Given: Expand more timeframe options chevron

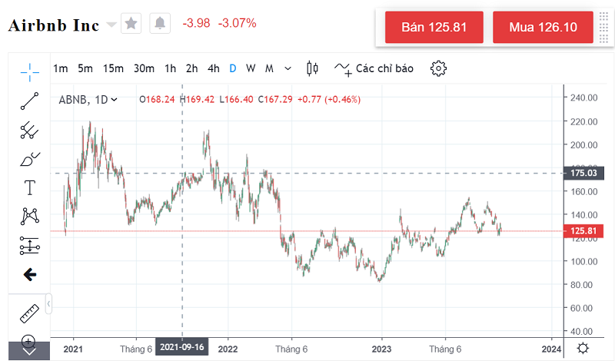Looking at the screenshot, I should tap(288, 68).
